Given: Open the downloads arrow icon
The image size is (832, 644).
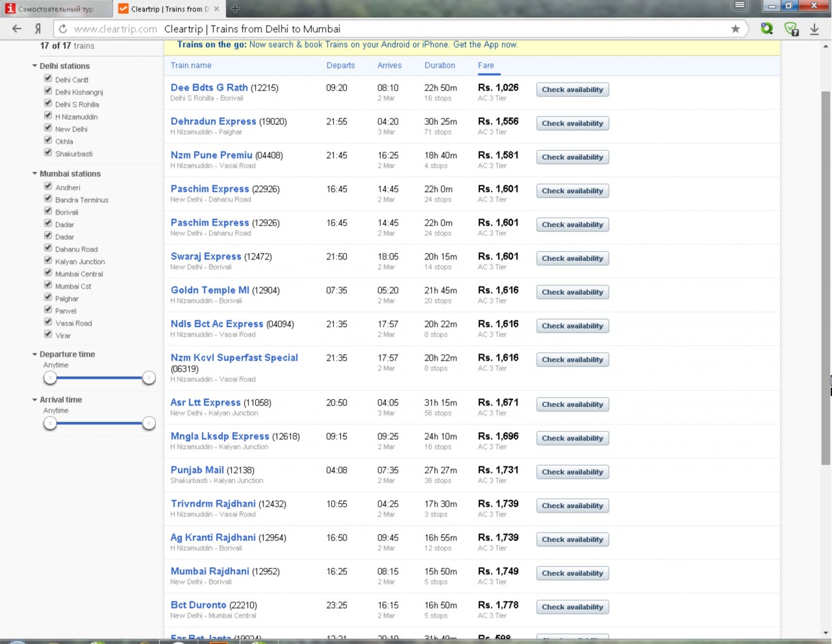Looking at the screenshot, I should [815, 28].
